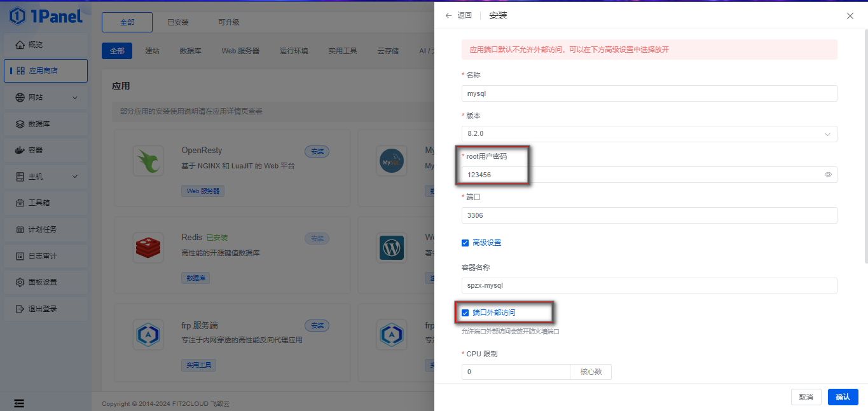Click the 容器 (Containers) sidebar icon
The width and height of the screenshot is (868, 411).
[38, 149]
